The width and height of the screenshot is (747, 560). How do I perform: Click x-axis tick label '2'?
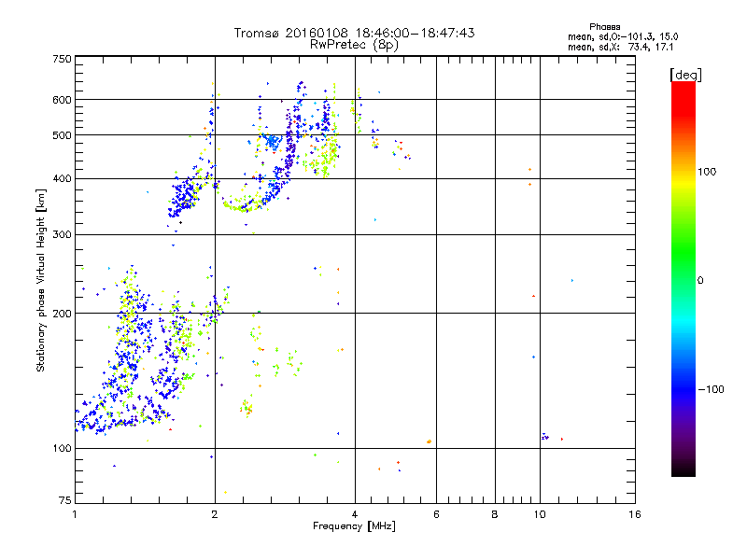pos(215,514)
